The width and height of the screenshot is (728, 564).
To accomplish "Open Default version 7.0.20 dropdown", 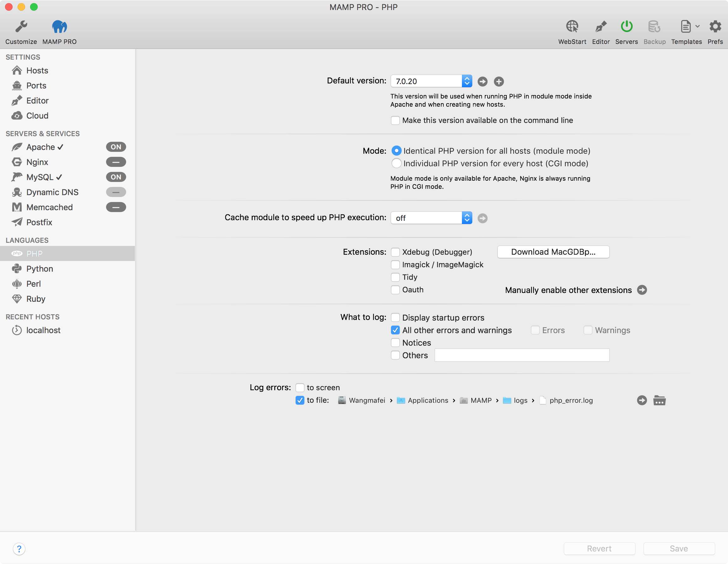I will [431, 81].
